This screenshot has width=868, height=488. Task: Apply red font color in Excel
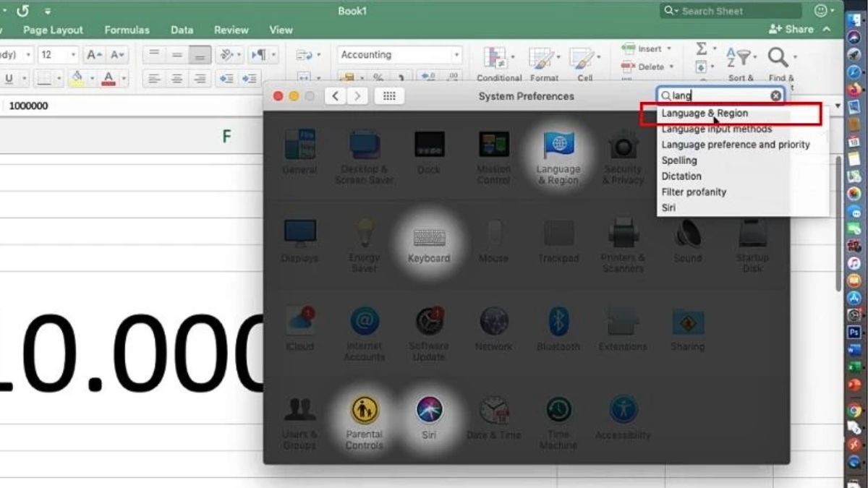tap(109, 79)
